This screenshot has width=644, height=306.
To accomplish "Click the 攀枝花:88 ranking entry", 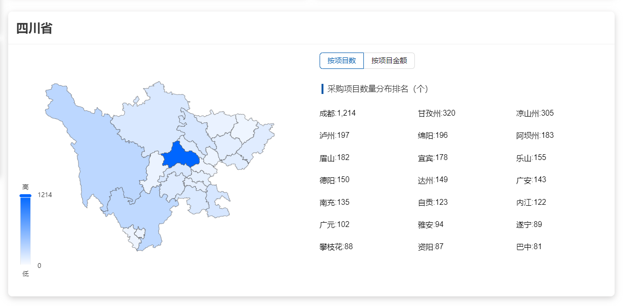I will point(336,247).
